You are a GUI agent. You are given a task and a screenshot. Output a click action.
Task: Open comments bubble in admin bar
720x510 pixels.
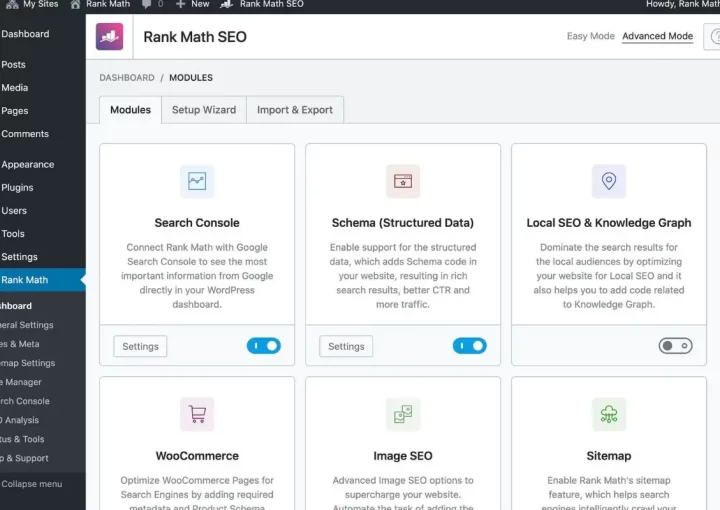pos(151,4)
